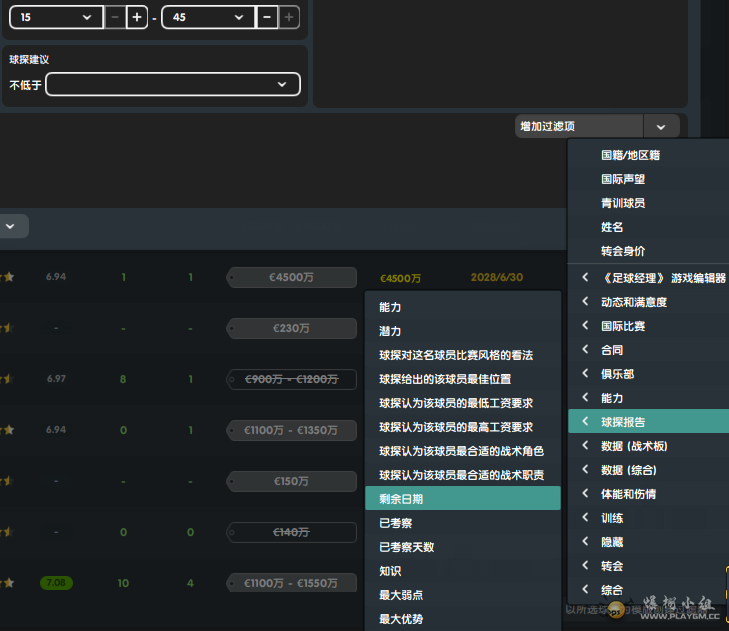The image size is (729, 631).
Task: Click the back arrow beside 球探报告
Action: 585,422
